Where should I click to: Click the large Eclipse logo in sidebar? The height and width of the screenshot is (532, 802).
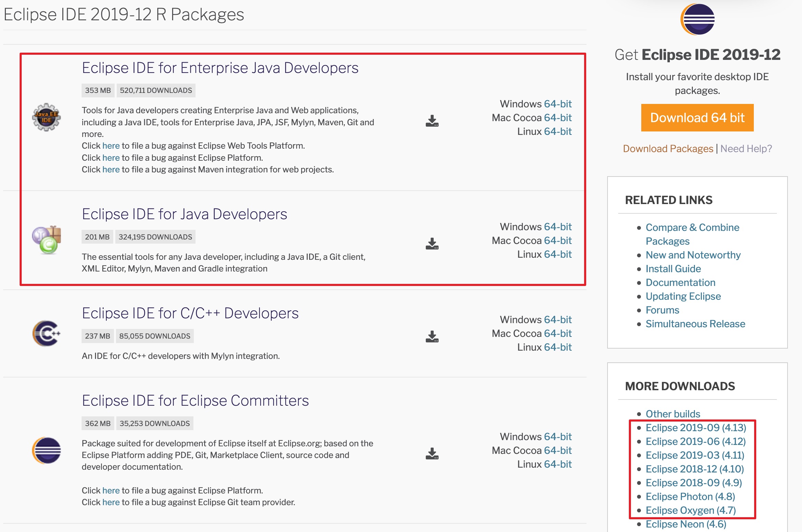(x=697, y=19)
